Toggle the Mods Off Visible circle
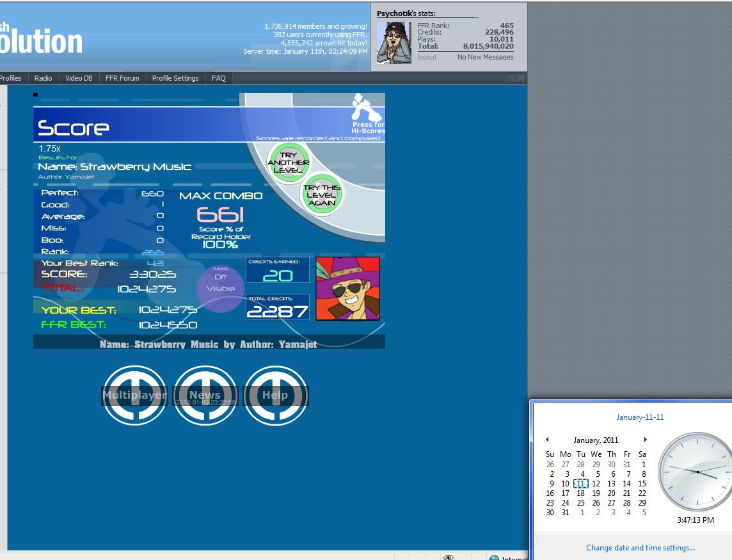Image resolution: width=732 pixels, height=560 pixels. pos(220,289)
